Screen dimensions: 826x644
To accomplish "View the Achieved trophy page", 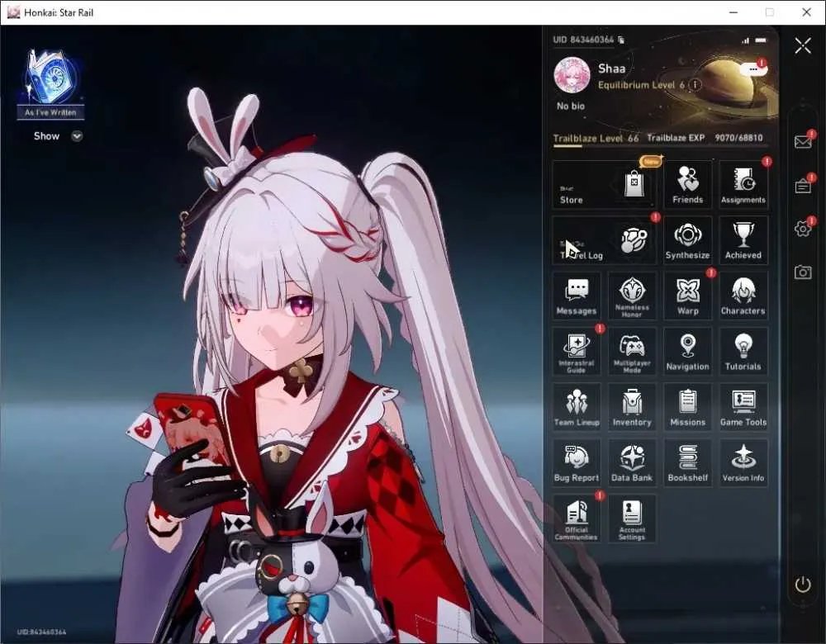I will [x=743, y=240].
